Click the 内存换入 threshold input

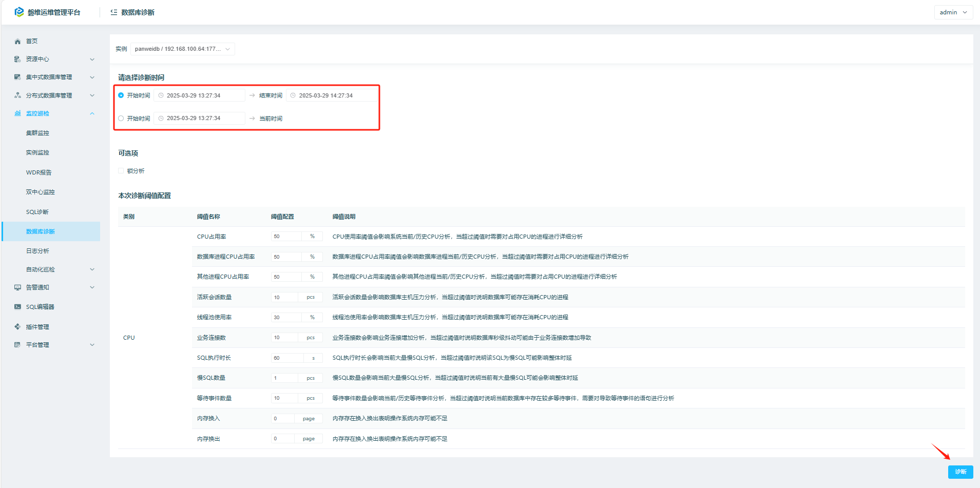point(283,418)
